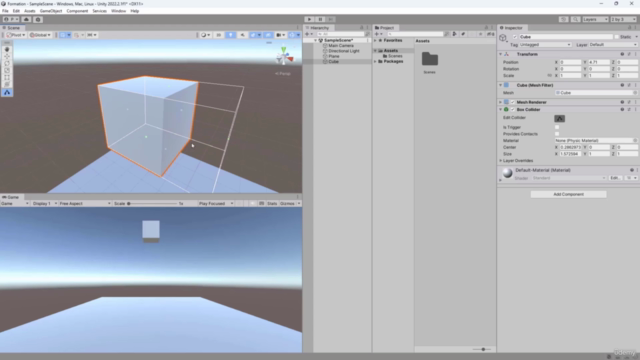The image size is (640, 360).
Task: Enable the Is Trigger checkbox
Action: tap(557, 127)
